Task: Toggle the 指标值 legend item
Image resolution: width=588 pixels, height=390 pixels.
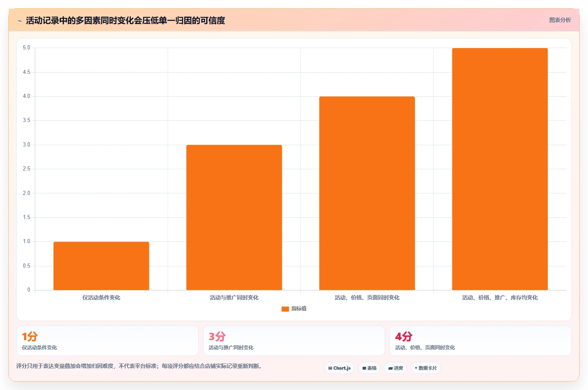Action: (294, 309)
